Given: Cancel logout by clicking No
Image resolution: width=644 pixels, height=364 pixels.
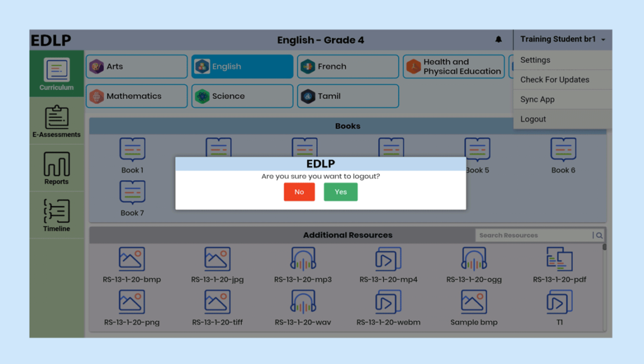Looking at the screenshot, I should pyautogui.click(x=299, y=191).
